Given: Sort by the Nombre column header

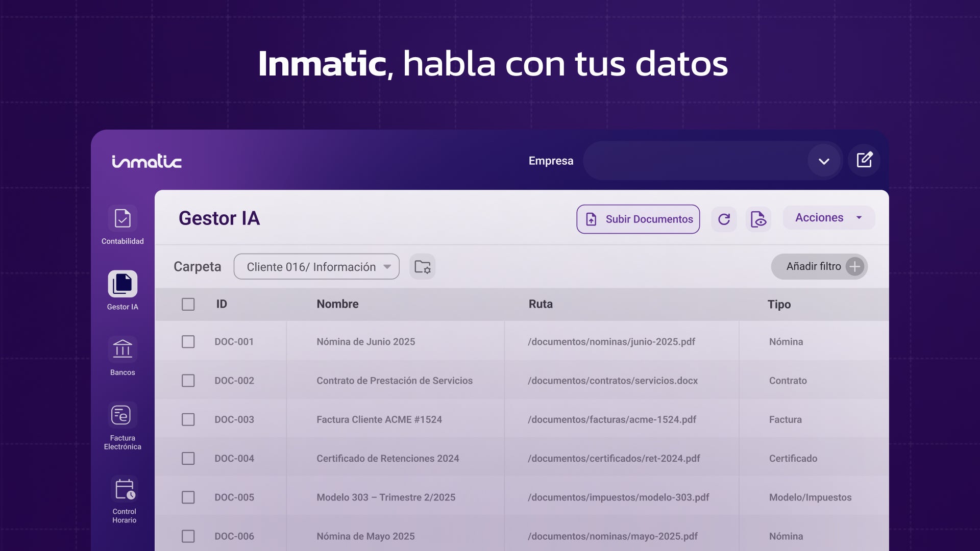Looking at the screenshot, I should pos(337,304).
